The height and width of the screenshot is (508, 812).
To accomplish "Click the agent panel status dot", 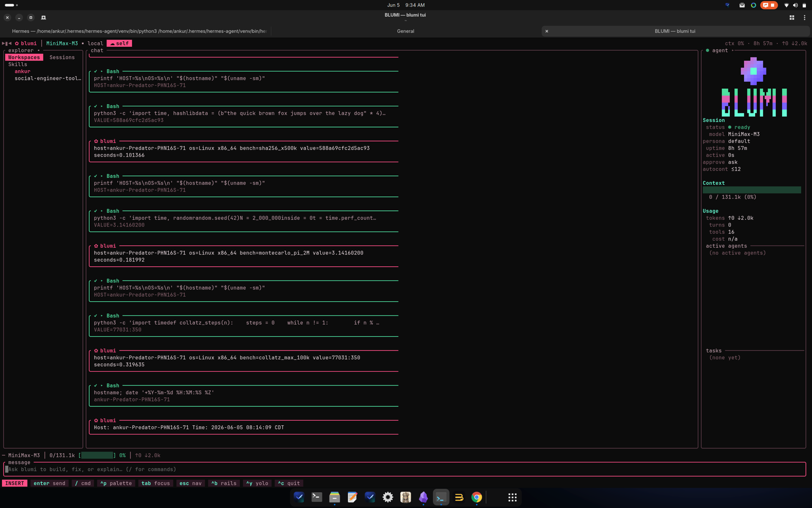I will (707, 50).
